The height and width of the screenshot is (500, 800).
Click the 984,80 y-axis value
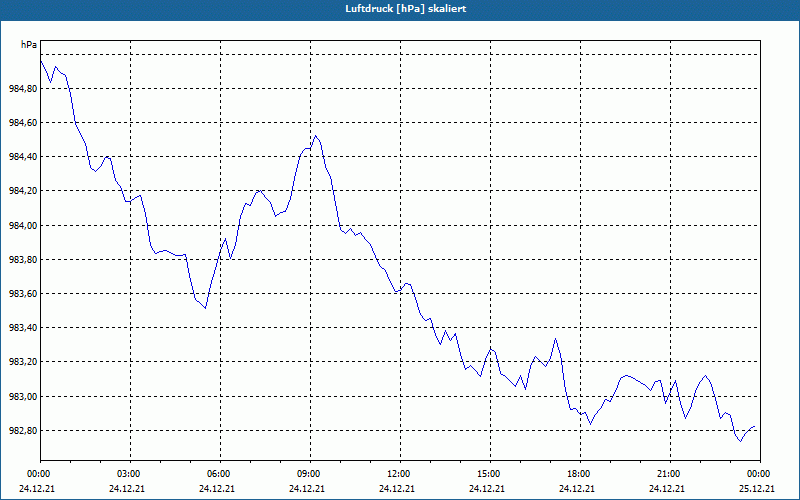click(23, 89)
